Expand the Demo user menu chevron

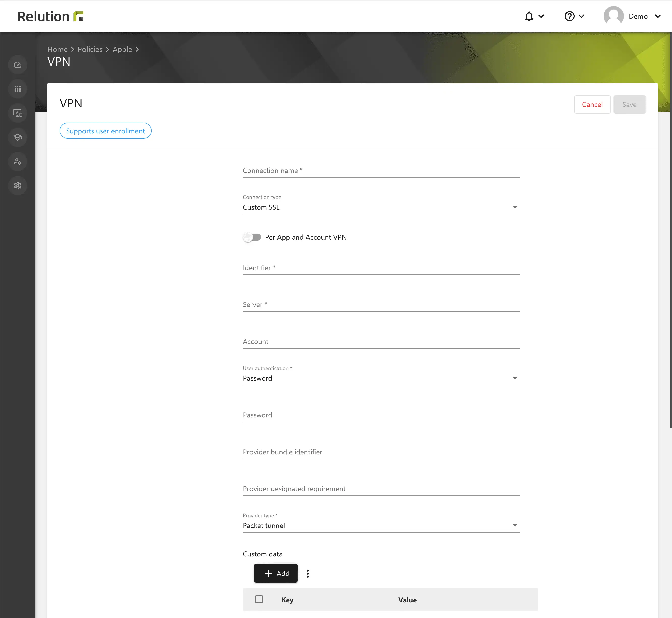click(x=658, y=16)
